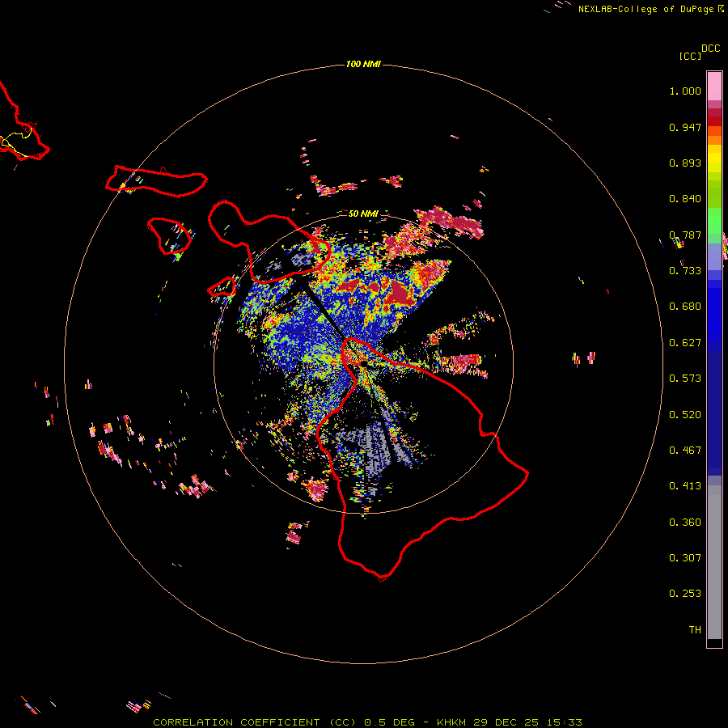728x728 pixels.
Task: Click the pink top segment of color bar
Action: [714, 87]
